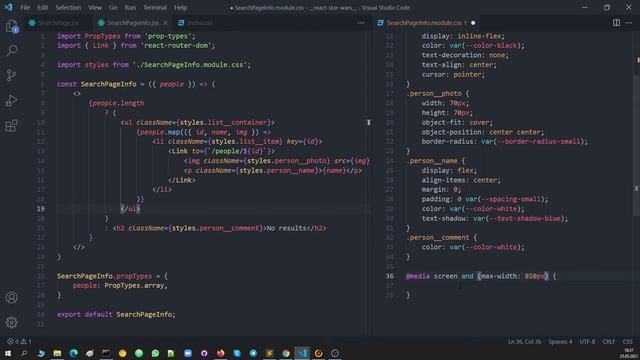Show errors and warnings in status bar
The image size is (640, 360).
pos(19,341)
